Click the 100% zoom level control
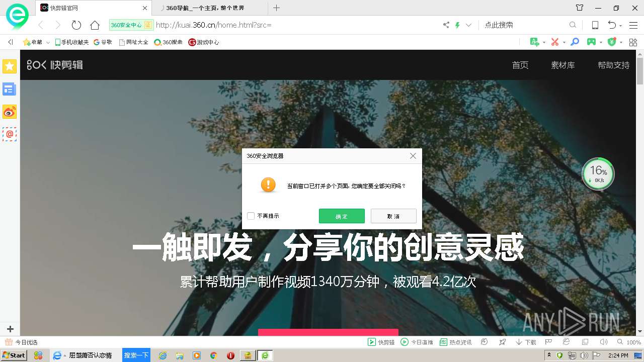644x362 pixels. pyautogui.click(x=629, y=342)
